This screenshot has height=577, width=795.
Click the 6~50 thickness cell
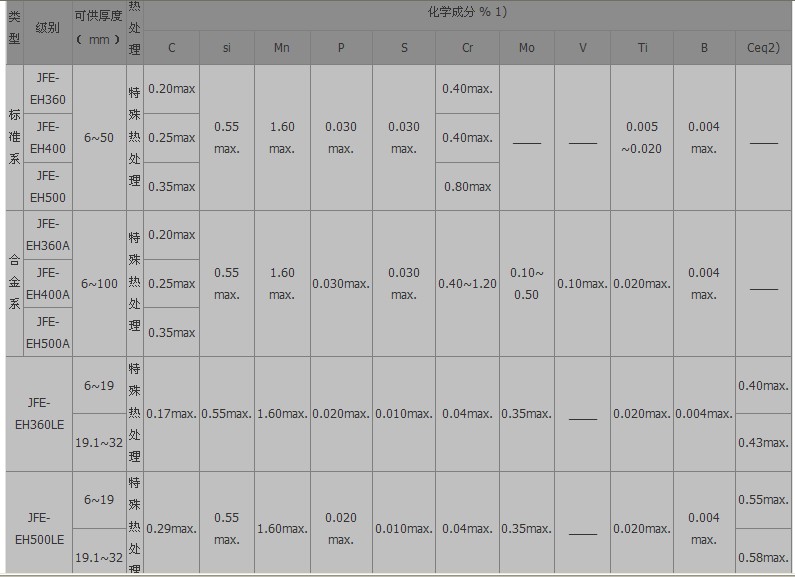(x=99, y=137)
